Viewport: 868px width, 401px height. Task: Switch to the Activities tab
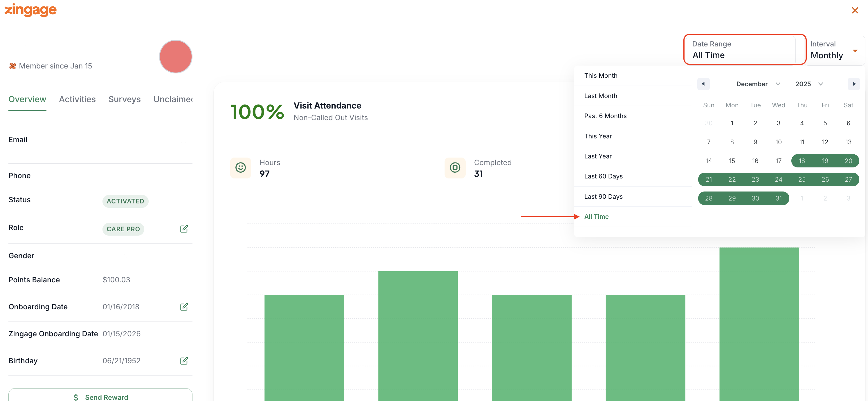[77, 99]
